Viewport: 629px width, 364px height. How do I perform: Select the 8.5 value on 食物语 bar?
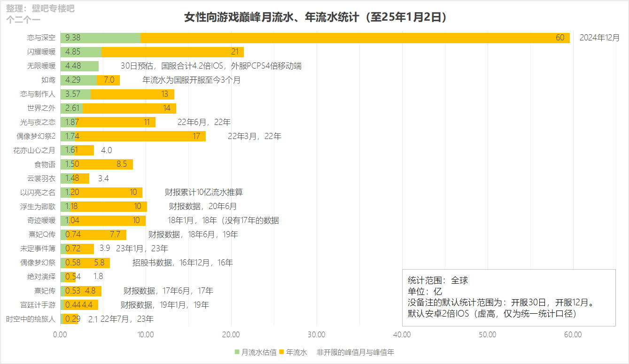[122, 165]
